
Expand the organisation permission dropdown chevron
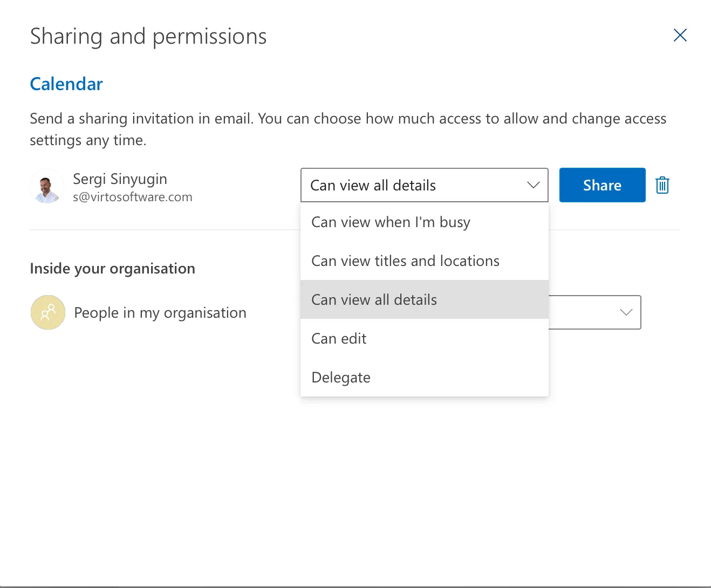pos(625,312)
